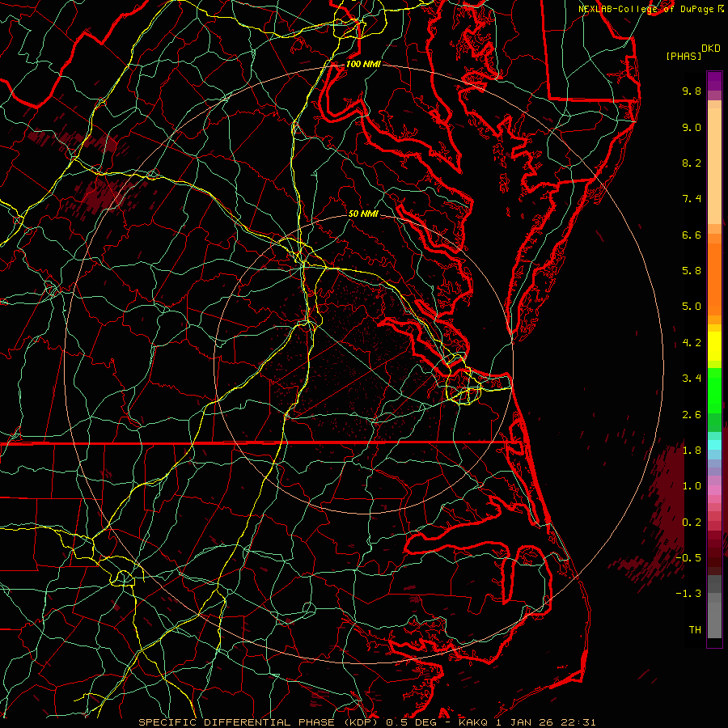Click the DKD label above the color scale
The image size is (728, 728).
click(710, 49)
